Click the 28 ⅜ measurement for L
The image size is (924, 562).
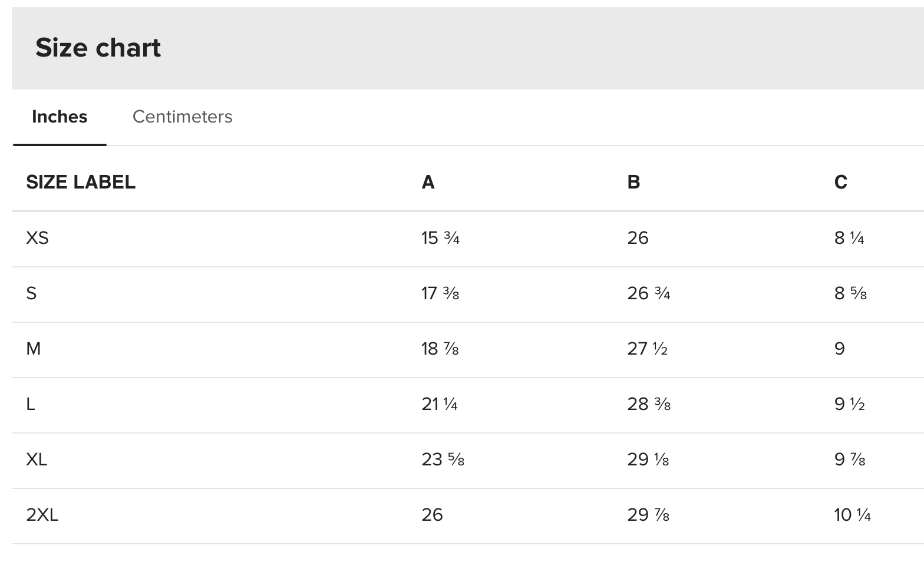tap(648, 404)
